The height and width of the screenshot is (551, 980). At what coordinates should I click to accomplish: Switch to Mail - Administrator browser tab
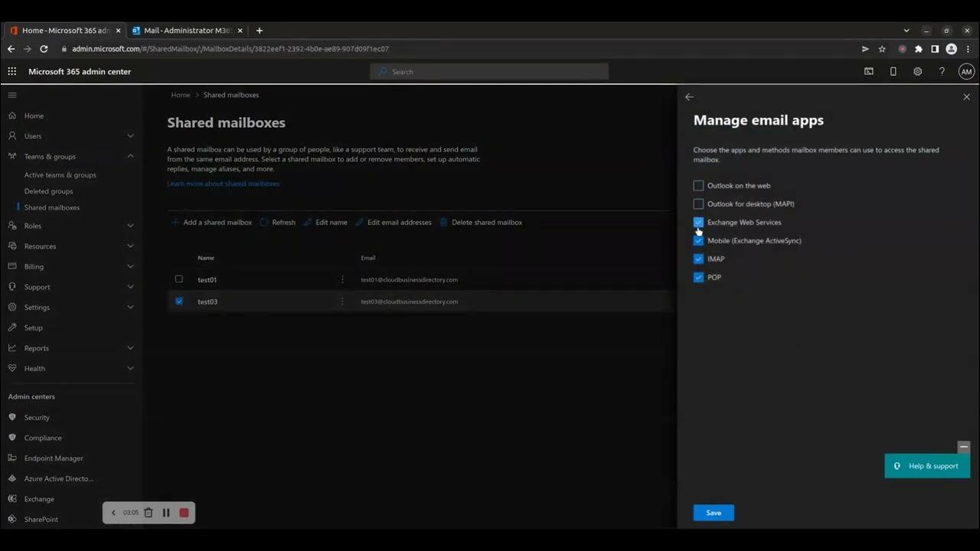click(187, 31)
